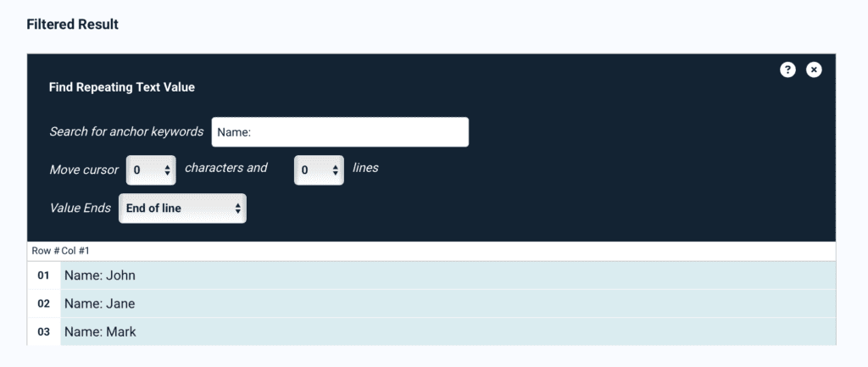Click row number 02
Image resolution: width=868 pixels, height=367 pixels.
tap(44, 304)
